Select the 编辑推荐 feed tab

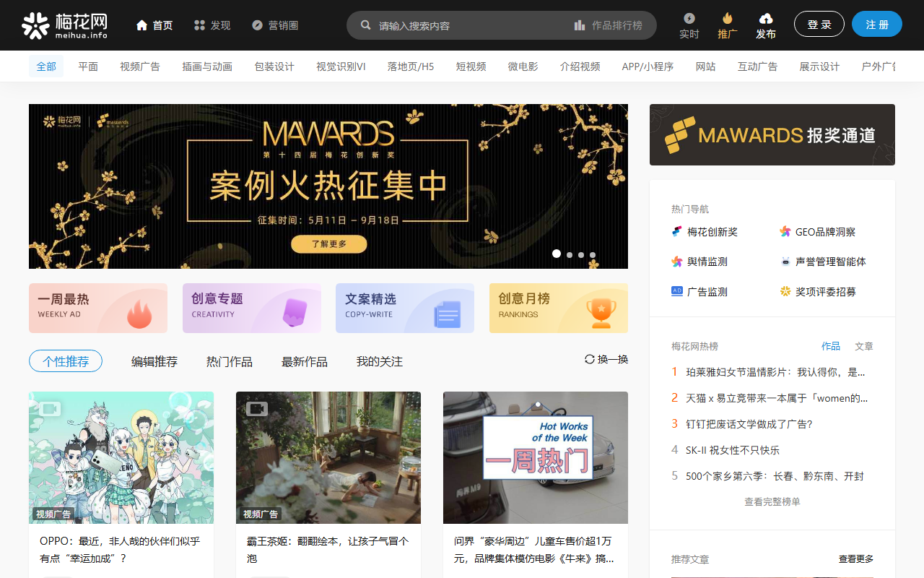(154, 361)
